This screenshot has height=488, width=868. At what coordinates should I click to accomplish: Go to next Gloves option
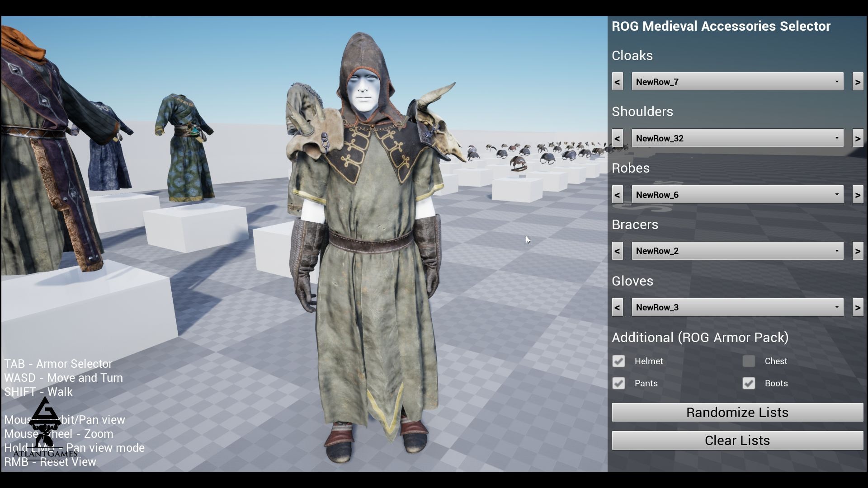click(x=858, y=307)
